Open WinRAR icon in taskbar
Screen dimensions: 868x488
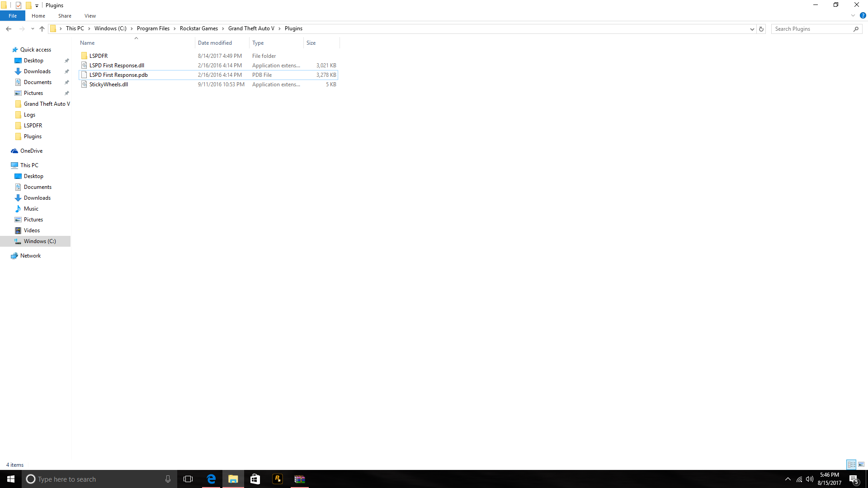point(300,479)
